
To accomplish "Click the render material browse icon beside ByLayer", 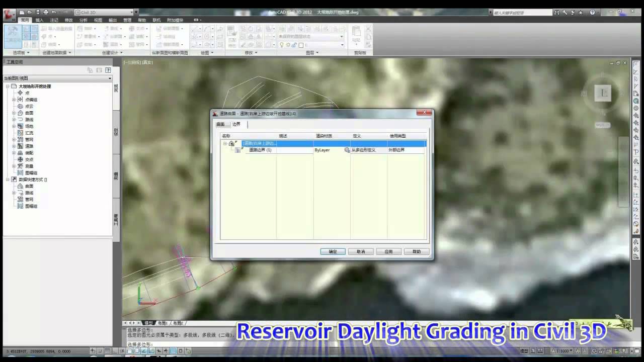I will (x=347, y=150).
